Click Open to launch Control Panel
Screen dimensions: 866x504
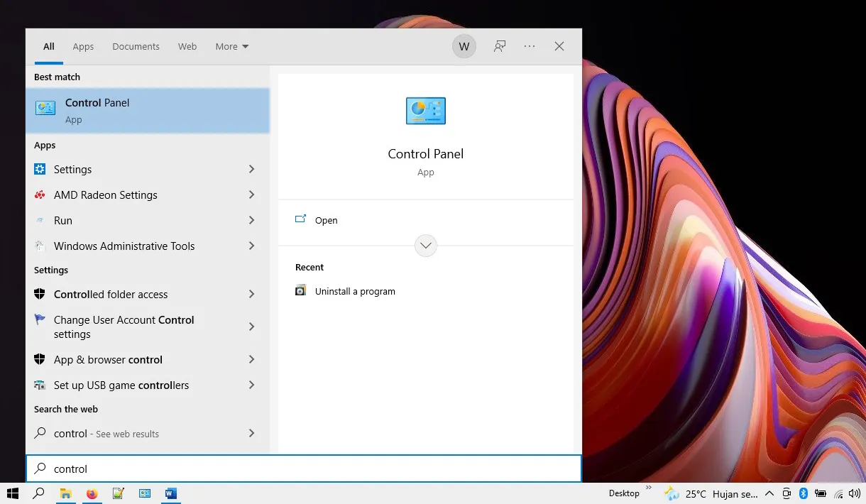coord(326,220)
